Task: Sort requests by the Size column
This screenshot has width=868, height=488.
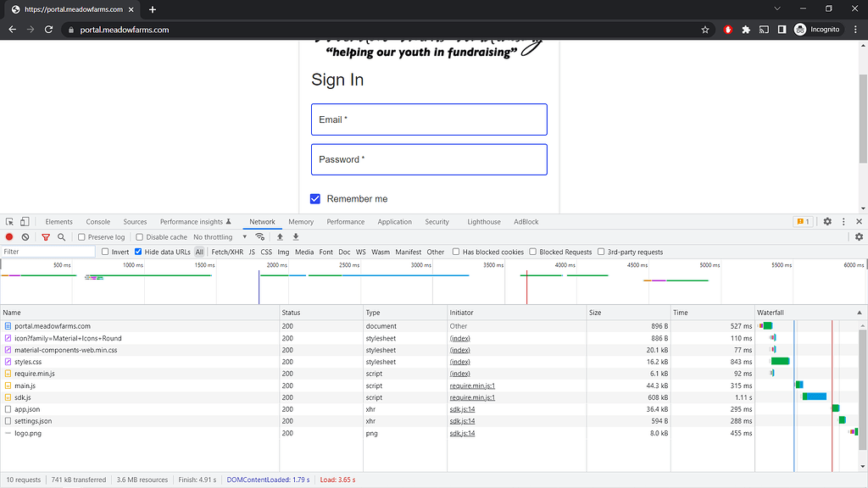Action: (628, 313)
